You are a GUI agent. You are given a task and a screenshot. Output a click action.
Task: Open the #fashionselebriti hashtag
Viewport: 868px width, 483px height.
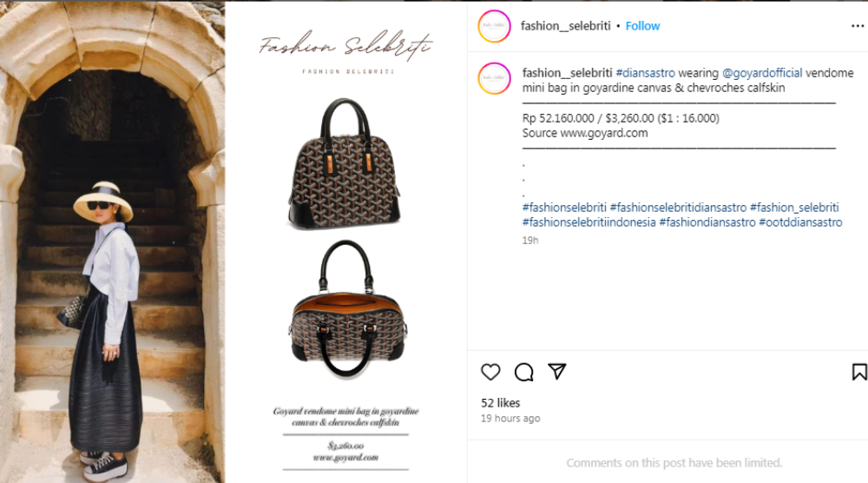tap(564, 208)
